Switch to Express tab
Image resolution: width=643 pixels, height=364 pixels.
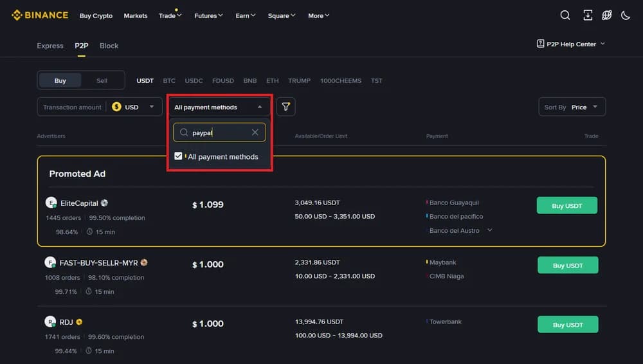[x=50, y=46]
